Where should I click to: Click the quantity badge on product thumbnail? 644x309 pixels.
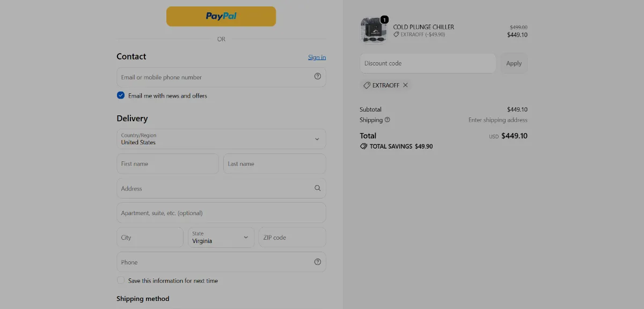(x=384, y=20)
